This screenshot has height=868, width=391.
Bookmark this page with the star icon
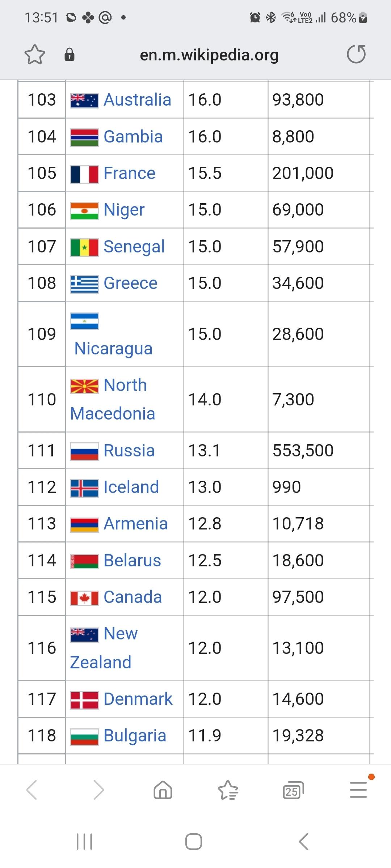pos(35,55)
